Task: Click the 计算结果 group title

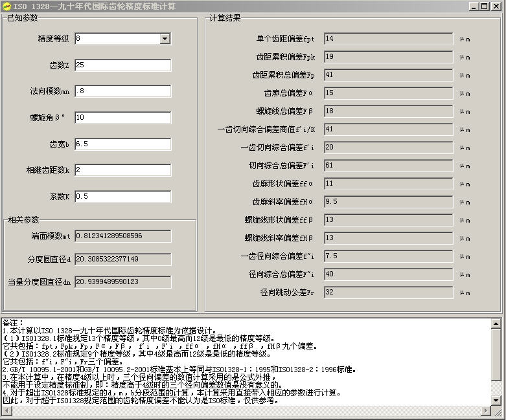Action: [225, 18]
